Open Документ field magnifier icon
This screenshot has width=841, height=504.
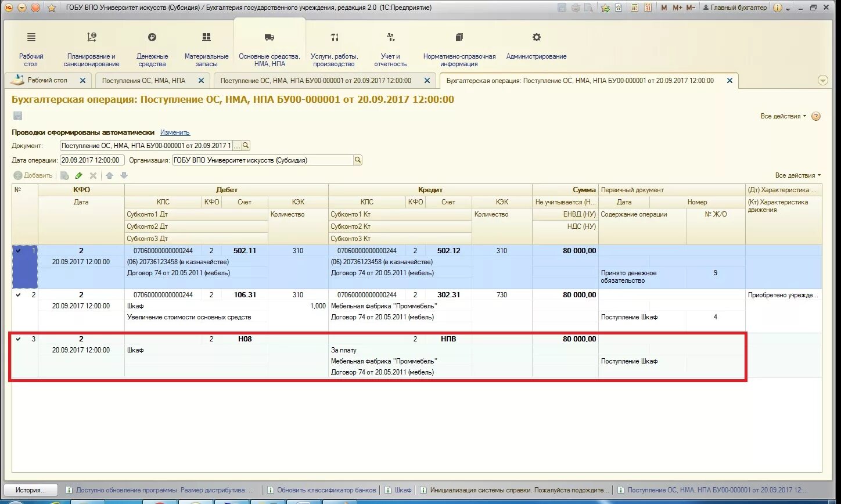click(x=246, y=146)
